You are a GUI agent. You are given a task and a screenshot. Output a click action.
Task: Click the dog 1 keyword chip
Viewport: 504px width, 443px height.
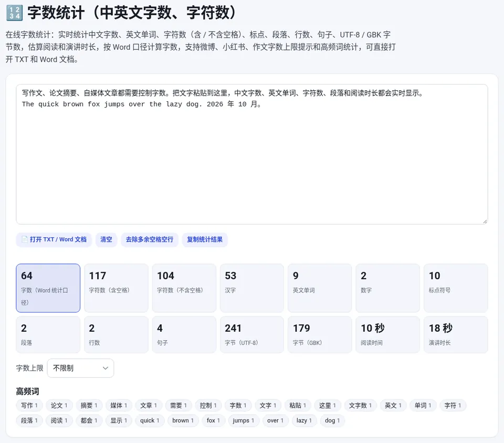(332, 420)
